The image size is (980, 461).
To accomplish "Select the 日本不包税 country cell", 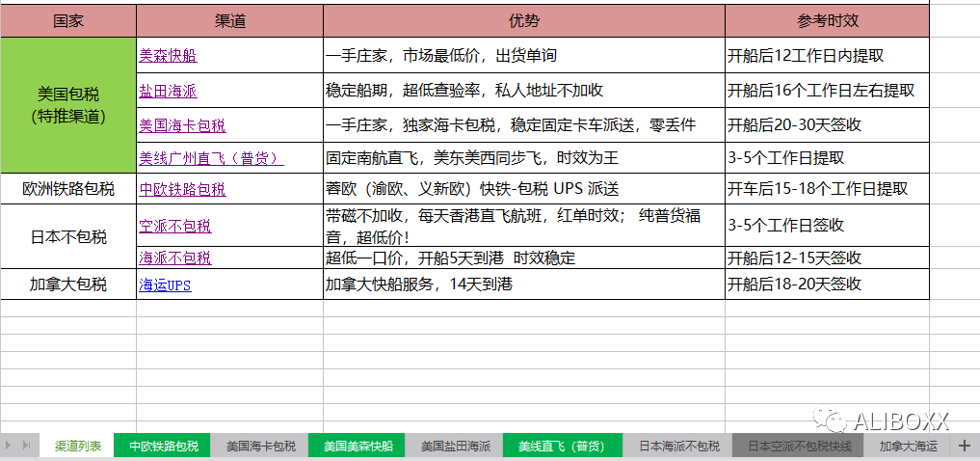I will pyautogui.click(x=68, y=237).
